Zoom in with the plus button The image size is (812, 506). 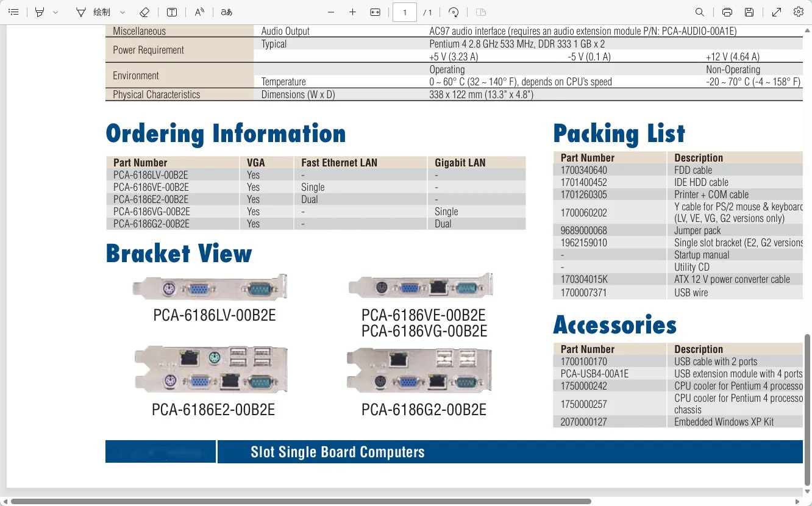coord(352,12)
